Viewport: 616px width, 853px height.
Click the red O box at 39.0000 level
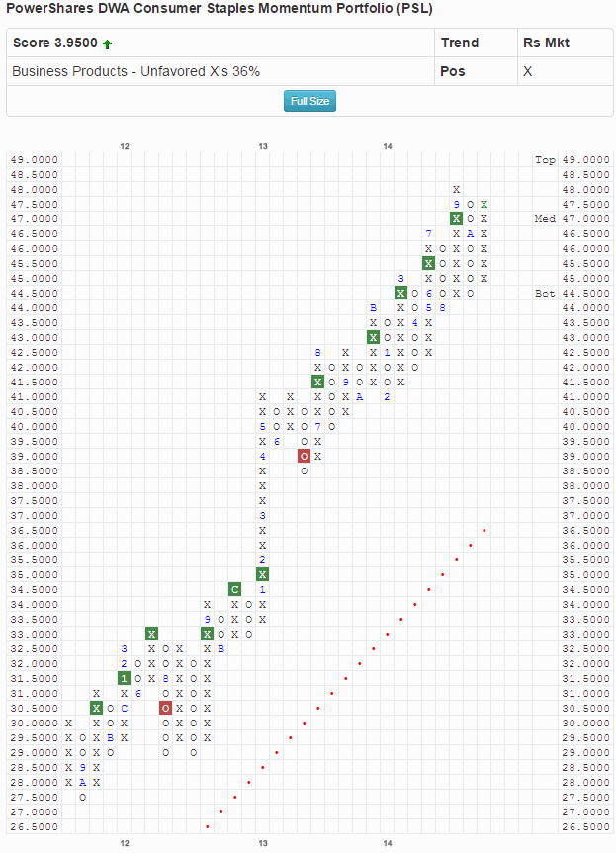tap(304, 456)
